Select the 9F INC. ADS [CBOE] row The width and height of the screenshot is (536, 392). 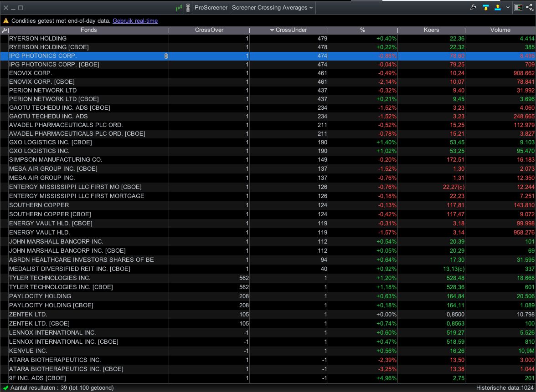coord(268,378)
